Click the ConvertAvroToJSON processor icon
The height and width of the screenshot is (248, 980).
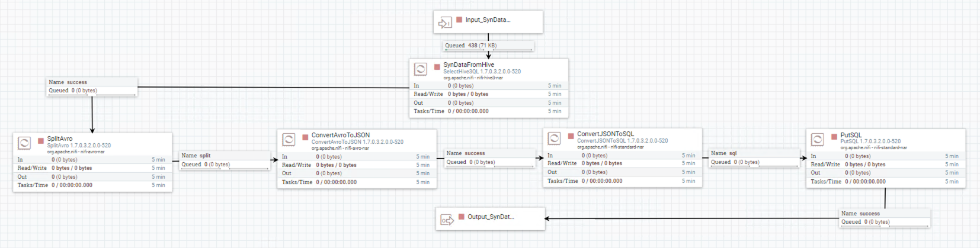[x=289, y=140]
